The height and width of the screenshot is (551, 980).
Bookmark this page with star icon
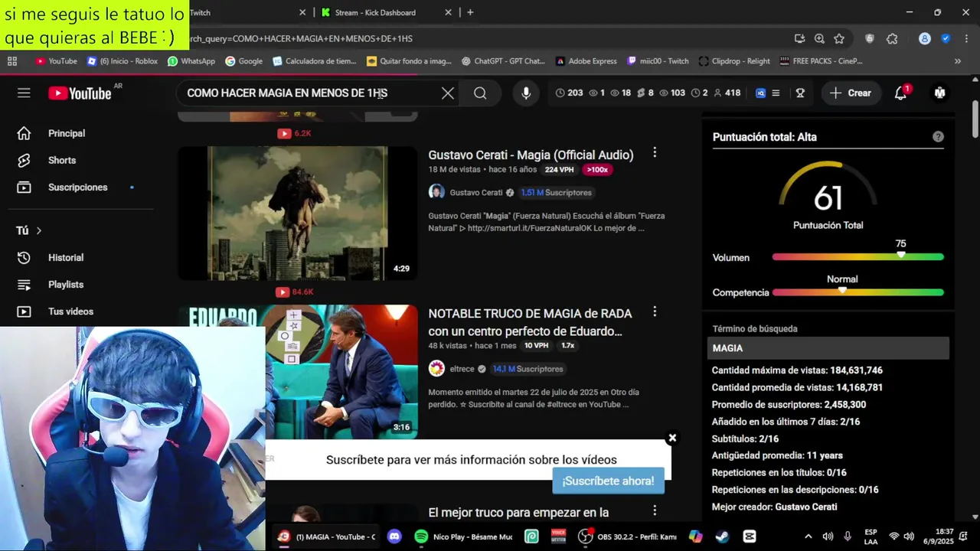tap(839, 38)
